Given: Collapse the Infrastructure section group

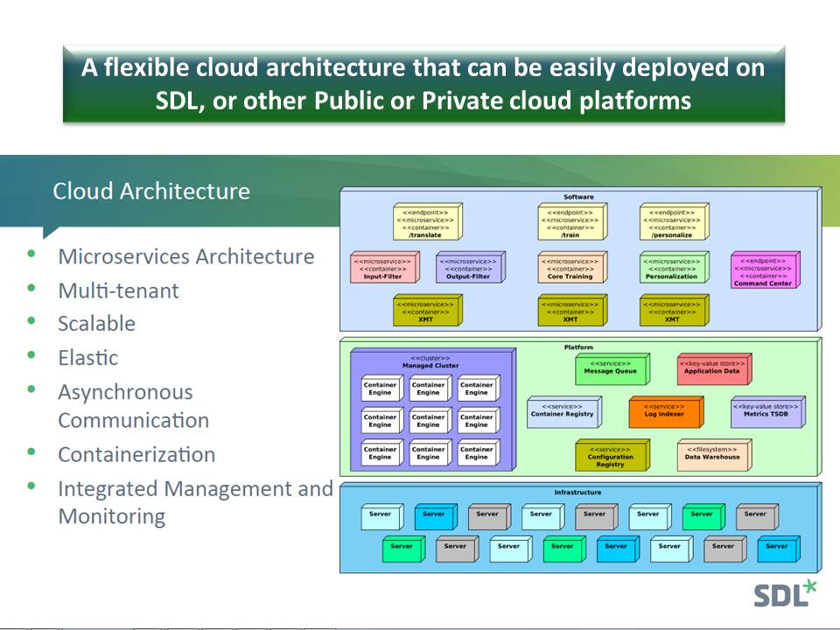Looking at the screenshot, I should (577, 492).
